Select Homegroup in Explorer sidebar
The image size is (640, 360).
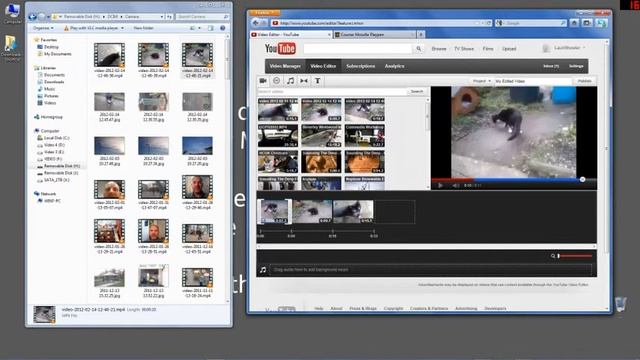52,117
